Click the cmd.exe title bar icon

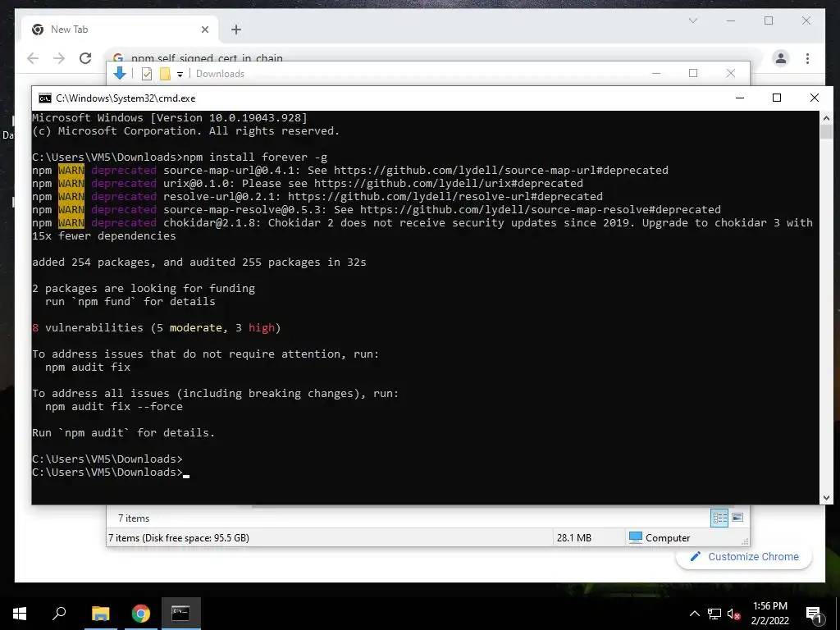(x=45, y=98)
